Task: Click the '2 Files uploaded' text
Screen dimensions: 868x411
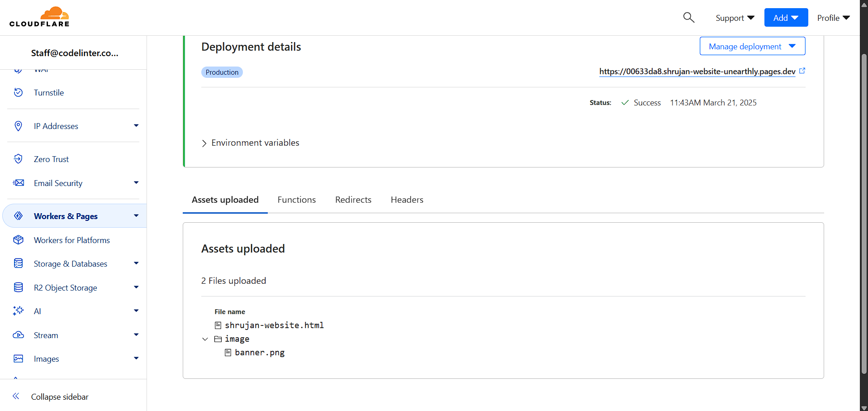Action: click(234, 281)
